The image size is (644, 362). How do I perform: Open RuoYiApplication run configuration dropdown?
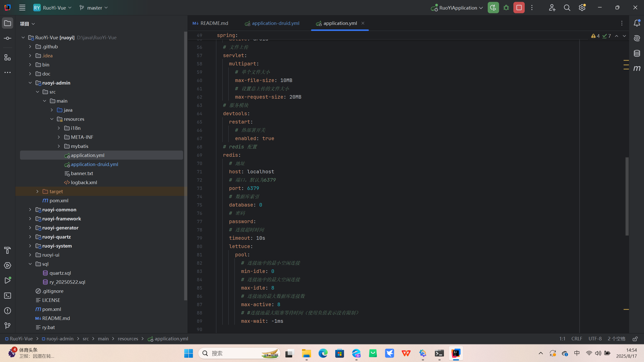pyautogui.click(x=457, y=8)
